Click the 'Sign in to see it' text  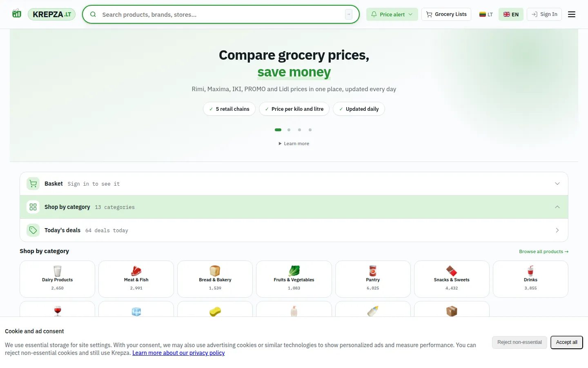coord(94,184)
